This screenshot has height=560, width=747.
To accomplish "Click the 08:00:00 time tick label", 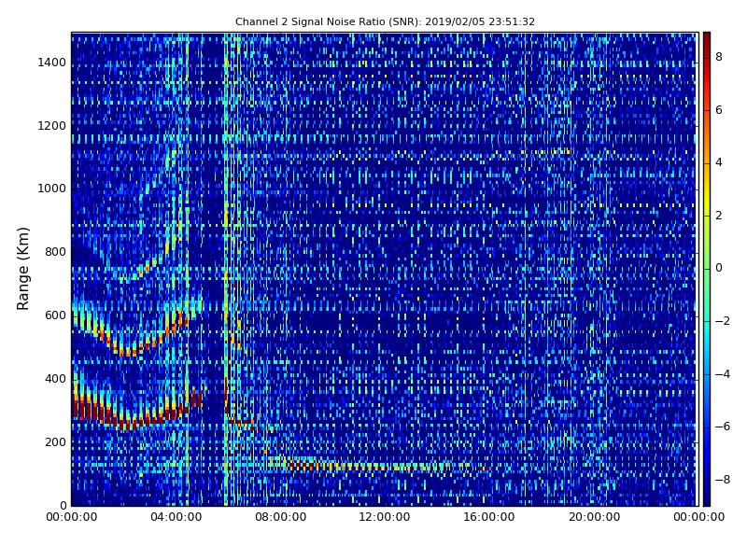I will click(x=281, y=517).
